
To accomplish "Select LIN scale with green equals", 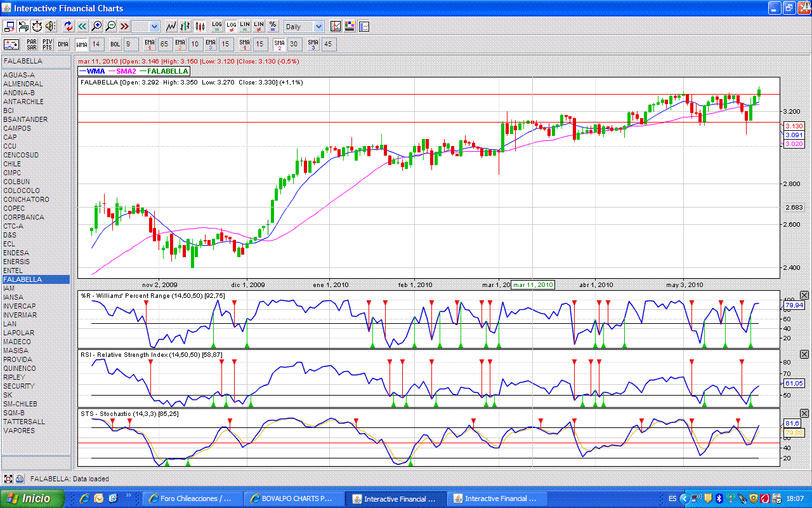I will click(245, 27).
